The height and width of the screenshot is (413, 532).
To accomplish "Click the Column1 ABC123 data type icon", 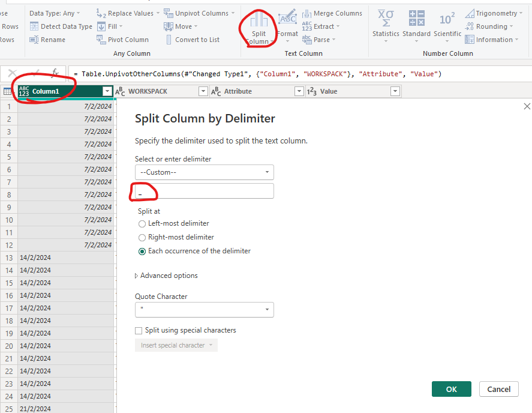I will coord(24,91).
